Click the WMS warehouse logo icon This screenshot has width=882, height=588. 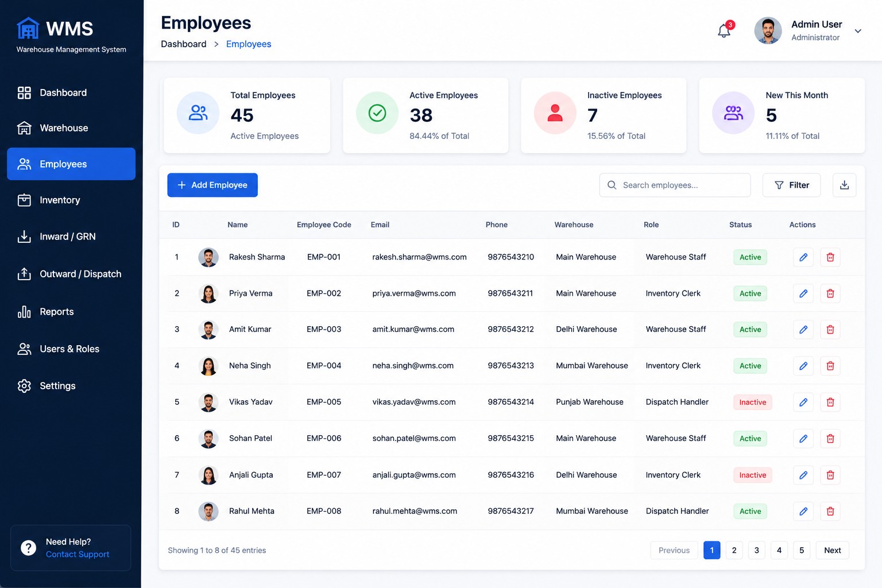[x=28, y=28]
